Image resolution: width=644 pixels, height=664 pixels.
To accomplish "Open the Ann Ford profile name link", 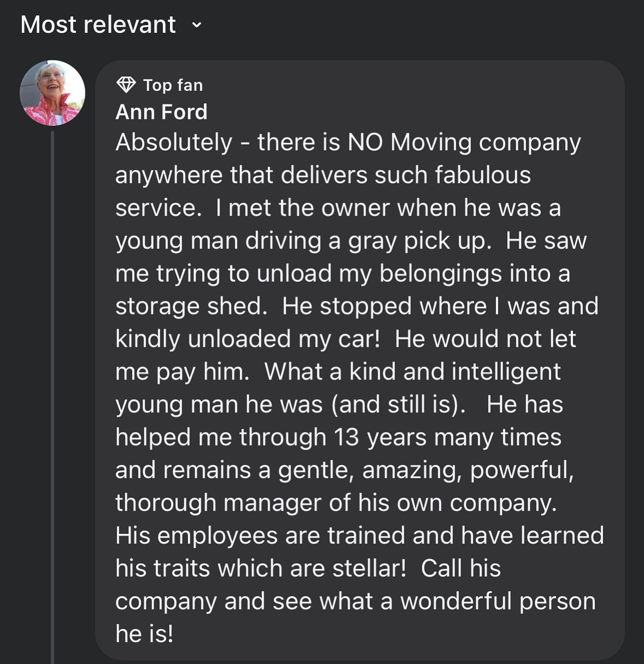I will point(161,112).
